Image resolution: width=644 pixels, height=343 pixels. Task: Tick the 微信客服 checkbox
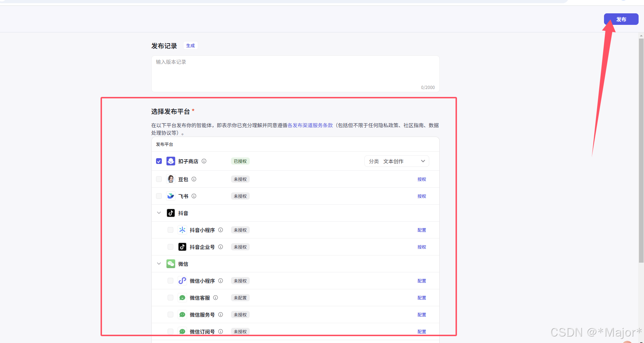click(x=170, y=298)
